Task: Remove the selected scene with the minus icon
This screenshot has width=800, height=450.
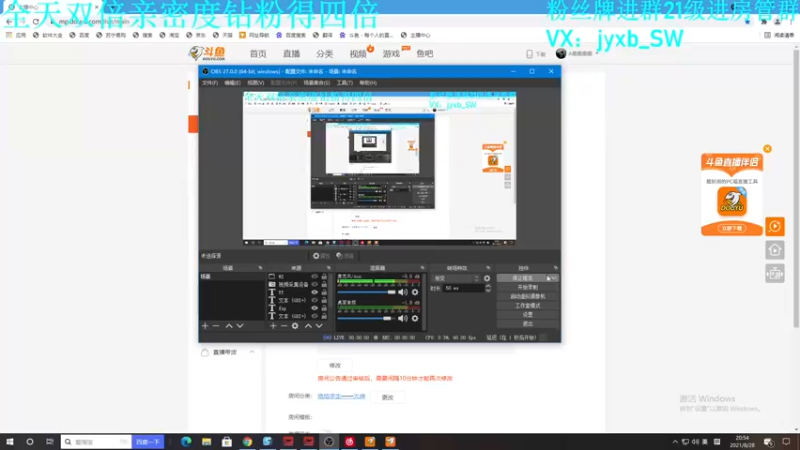Action: [x=216, y=326]
